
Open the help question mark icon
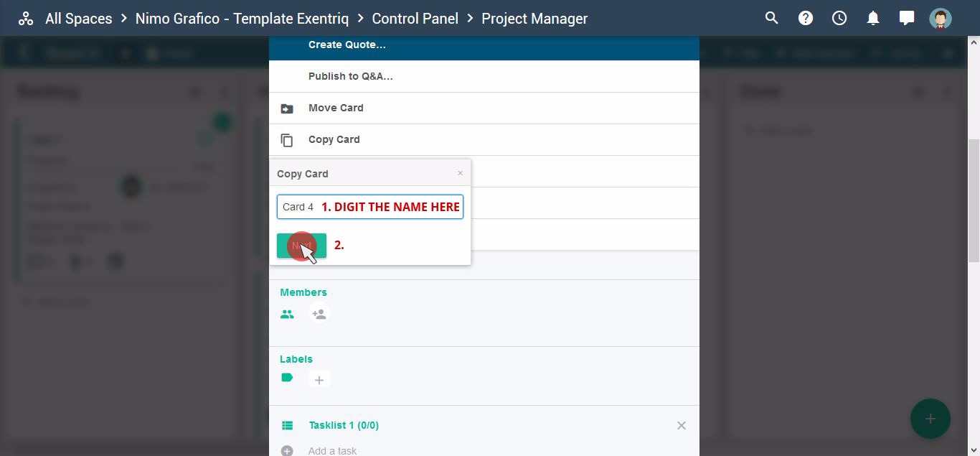coord(806,18)
